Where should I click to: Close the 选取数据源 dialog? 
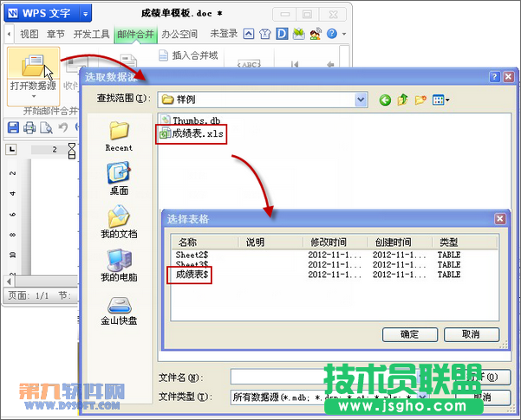tap(508, 77)
